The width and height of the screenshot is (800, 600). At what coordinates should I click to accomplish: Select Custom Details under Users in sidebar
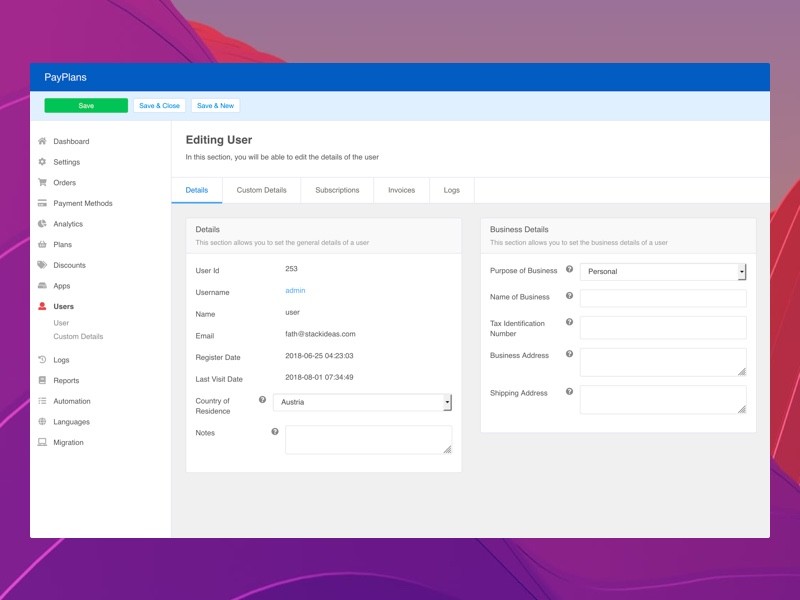click(x=78, y=337)
